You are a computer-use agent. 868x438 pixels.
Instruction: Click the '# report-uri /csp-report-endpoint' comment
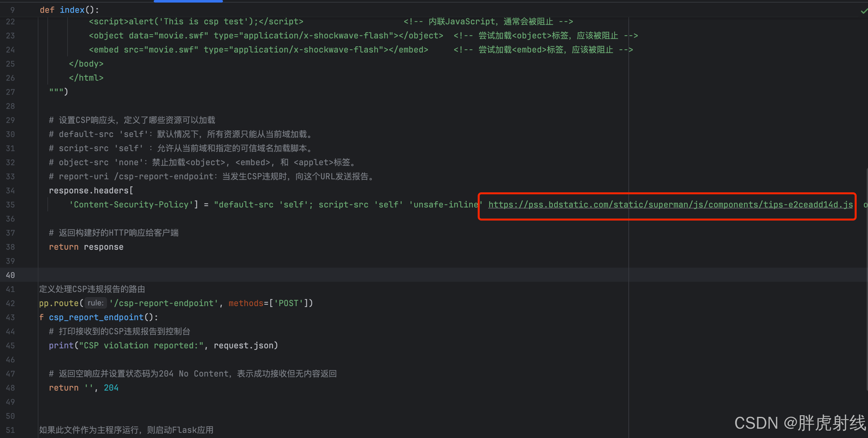tap(212, 176)
